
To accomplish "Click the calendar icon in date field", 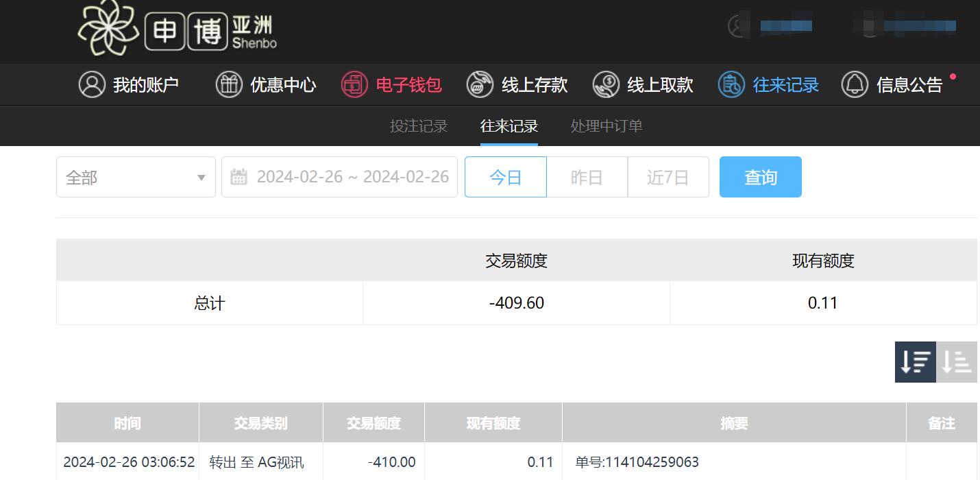I will (x=238, y=177).
